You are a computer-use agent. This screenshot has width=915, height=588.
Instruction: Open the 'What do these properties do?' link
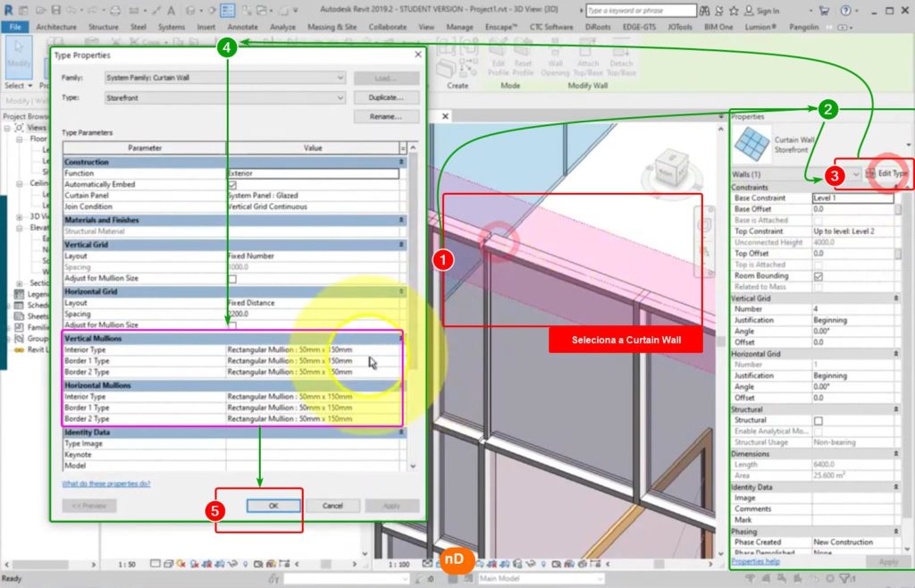[106, 483]
